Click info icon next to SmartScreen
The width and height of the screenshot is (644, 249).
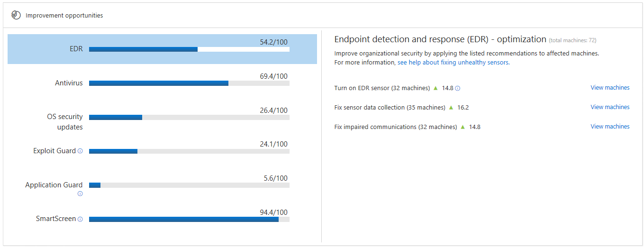tap(80, 219)
